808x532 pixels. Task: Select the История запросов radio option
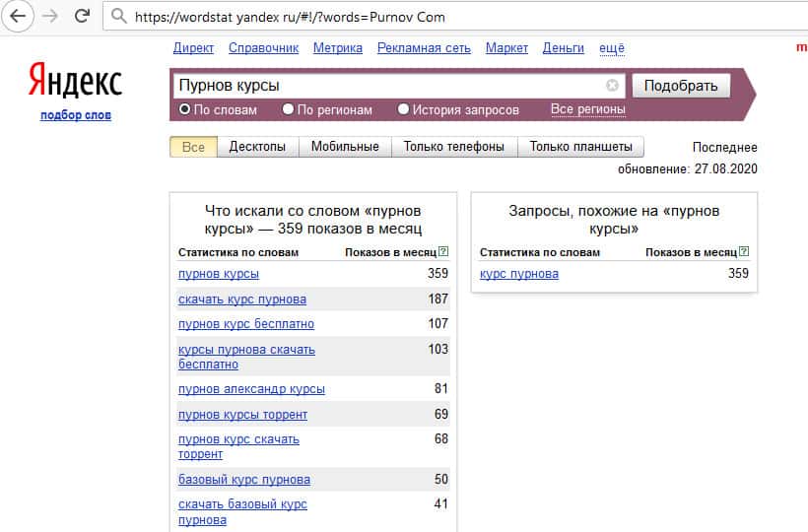tap(403, 109)
